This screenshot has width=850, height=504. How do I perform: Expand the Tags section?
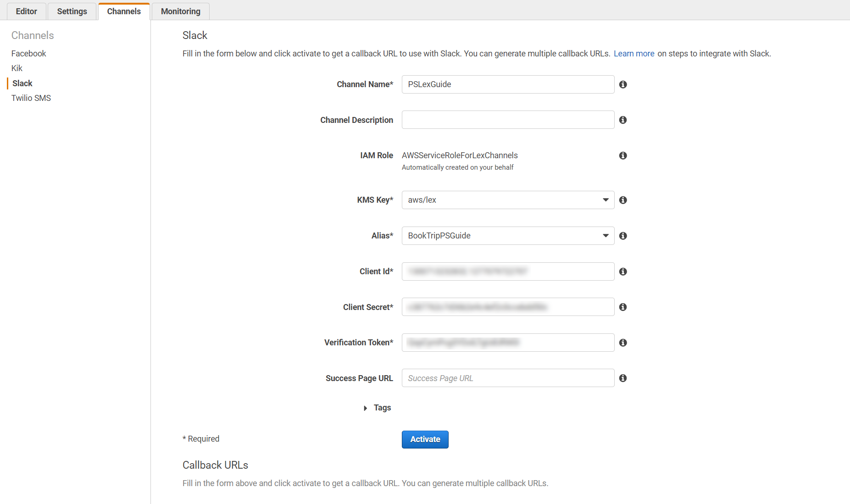[x=378, y=408]
